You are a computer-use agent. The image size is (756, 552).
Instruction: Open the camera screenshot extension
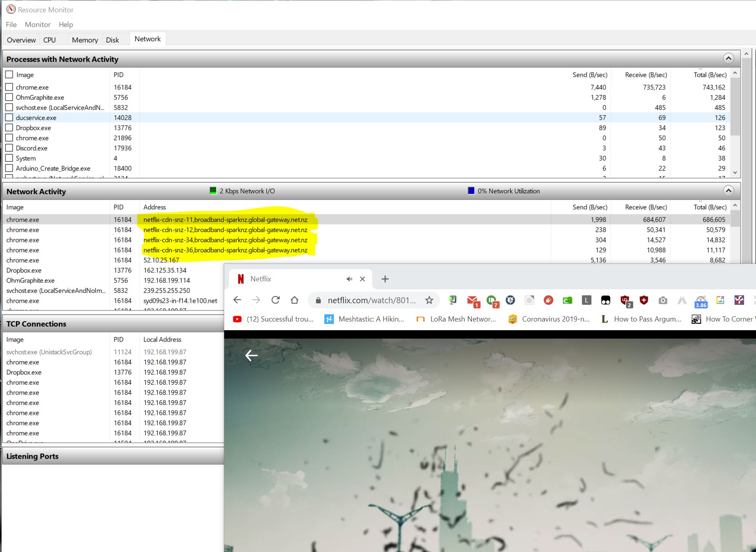tap(663, 300)
